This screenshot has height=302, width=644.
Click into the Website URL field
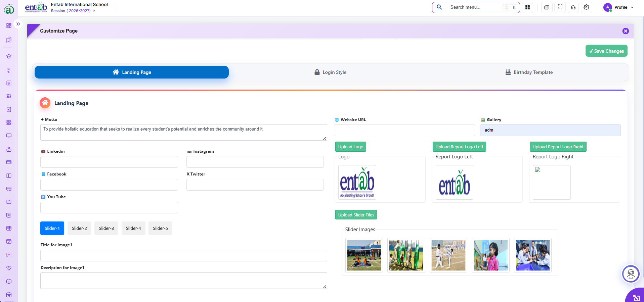coord(404,130)
